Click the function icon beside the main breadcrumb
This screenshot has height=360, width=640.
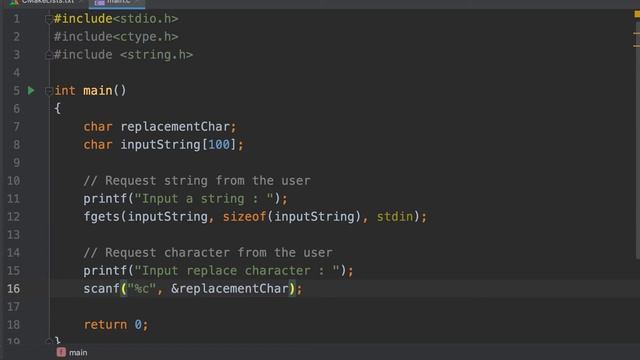point(61,352)
